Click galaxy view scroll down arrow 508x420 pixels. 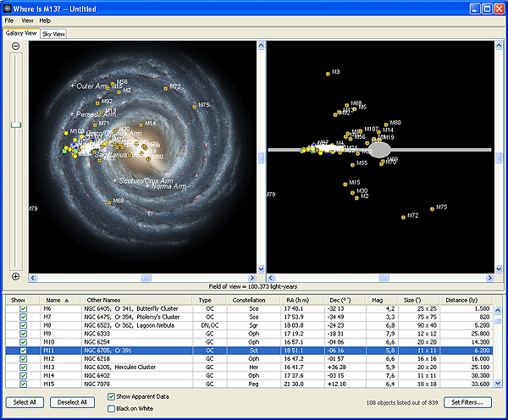point(261,268)
